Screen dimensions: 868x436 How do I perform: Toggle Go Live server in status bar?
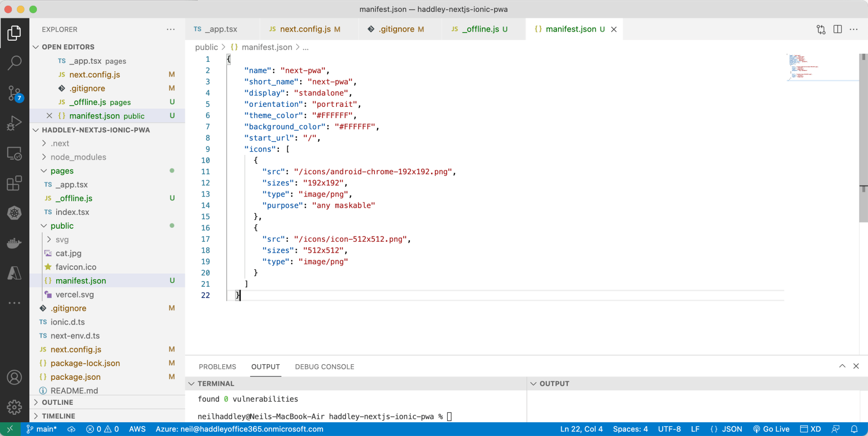click(771, 429)
